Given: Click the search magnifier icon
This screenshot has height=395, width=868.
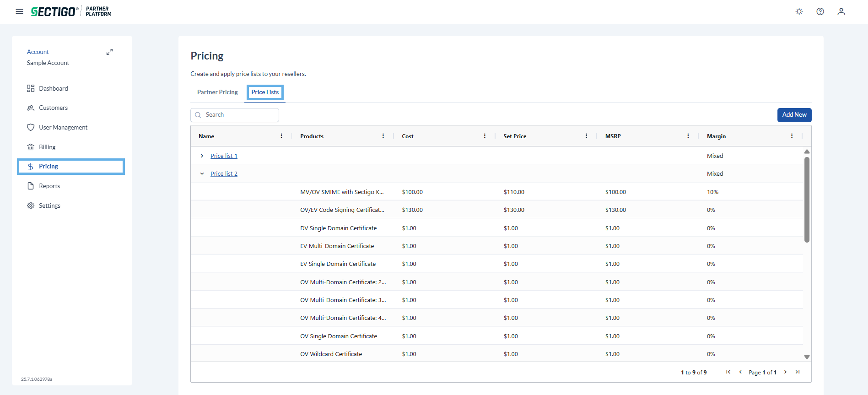Looking at the screenshot, I should [x=198, y=115].
